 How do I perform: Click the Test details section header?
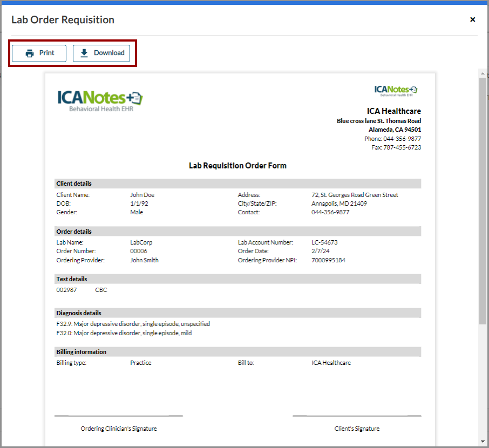(x=72, y=279)
